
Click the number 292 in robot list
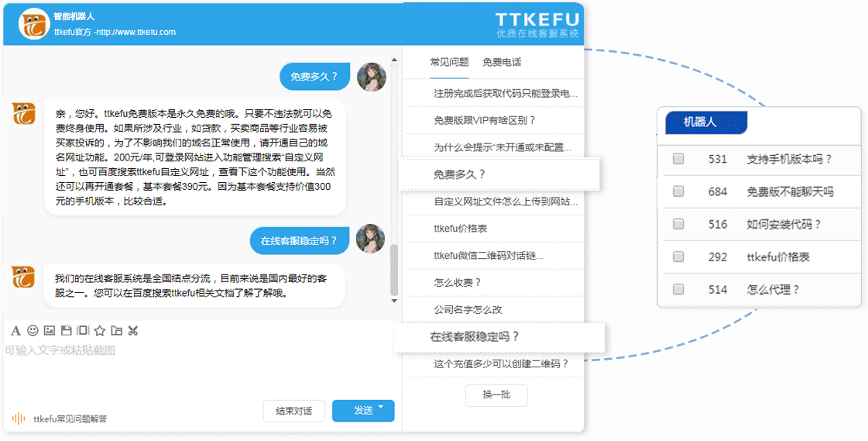(718, 257)
